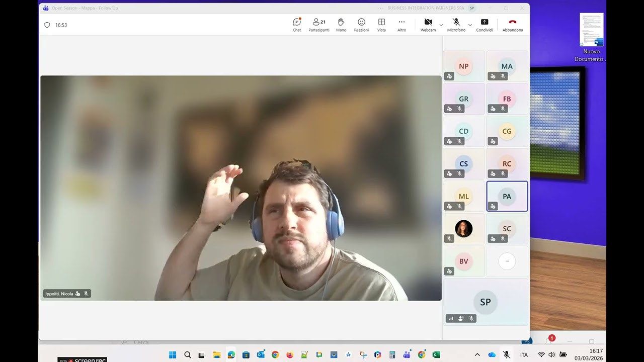The width and height of the screenshot is (644, 362).
Task: Open Firefox from the taskbar
Action: point(290,354)
